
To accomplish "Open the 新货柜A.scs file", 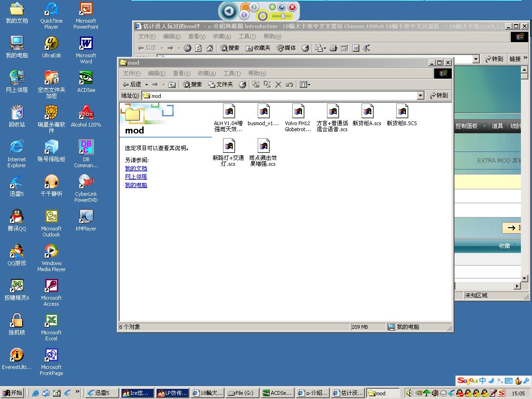I will point(367,112).
